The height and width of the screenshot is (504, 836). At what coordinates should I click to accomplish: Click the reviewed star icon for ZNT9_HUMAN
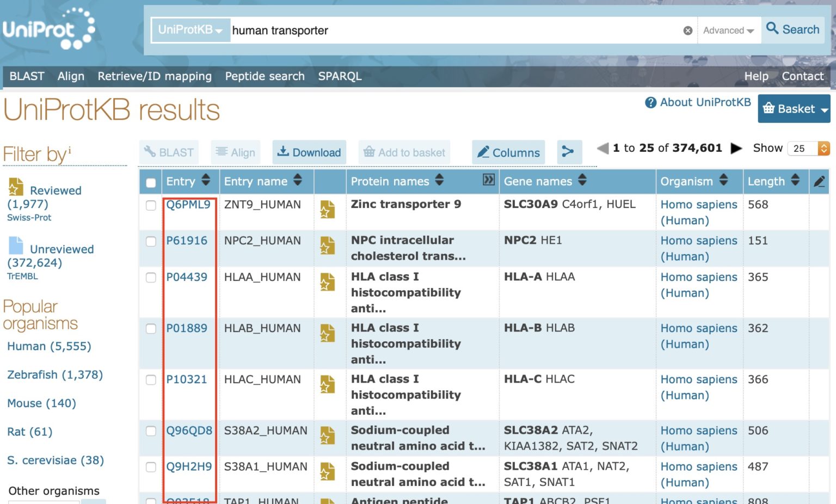point(327,210)
